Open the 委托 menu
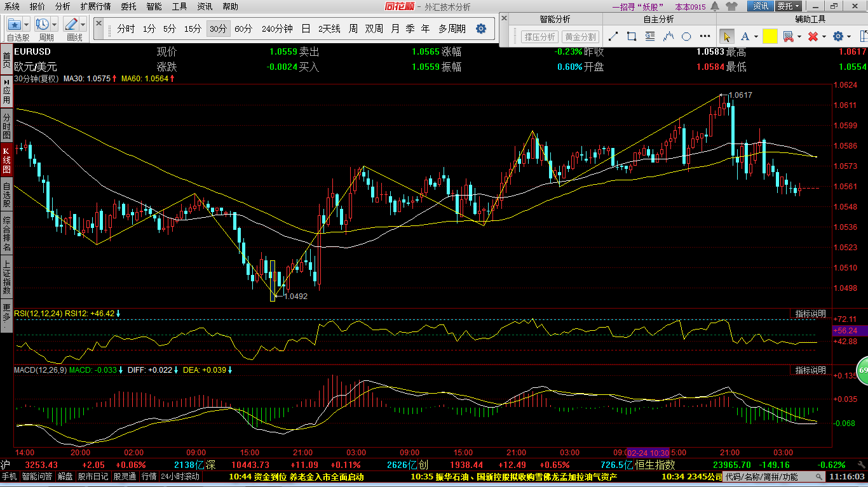 (128, 6)
